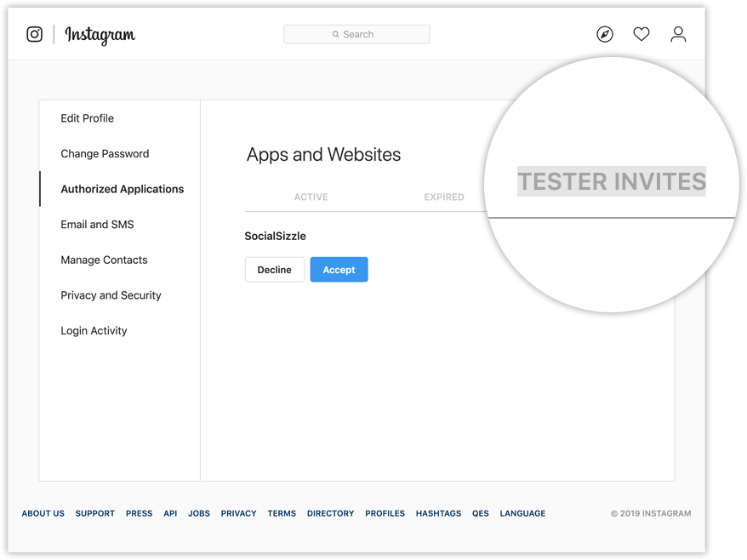Switch to the Tester Invites tab
The height and width of the screenshot is (560, 747).
pyautogui.click(x=612, y=181)
